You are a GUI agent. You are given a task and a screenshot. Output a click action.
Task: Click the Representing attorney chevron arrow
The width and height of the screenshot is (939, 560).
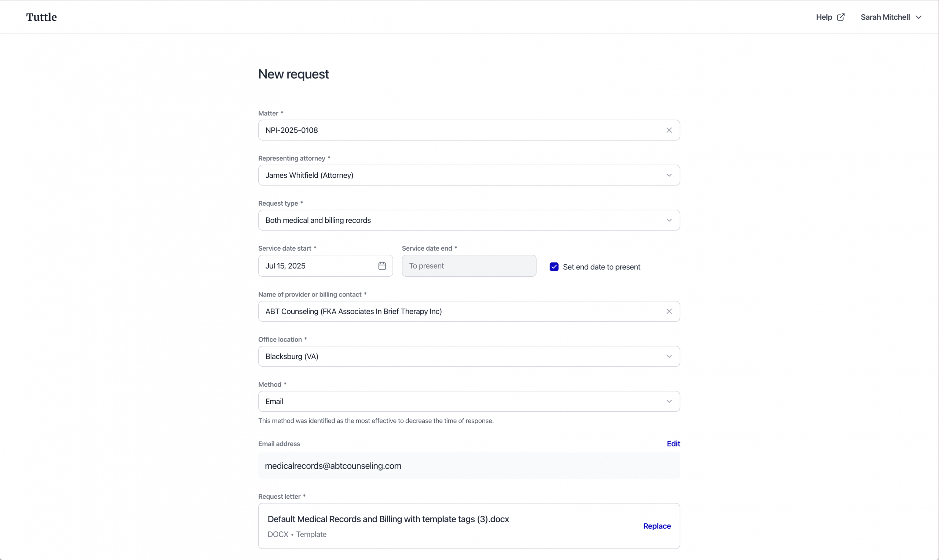pos(669,175)
